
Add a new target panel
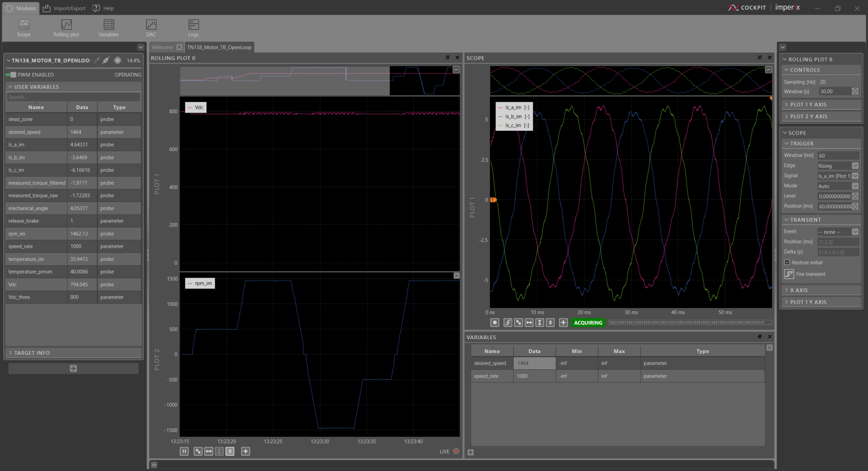click(x=73, y=368)
